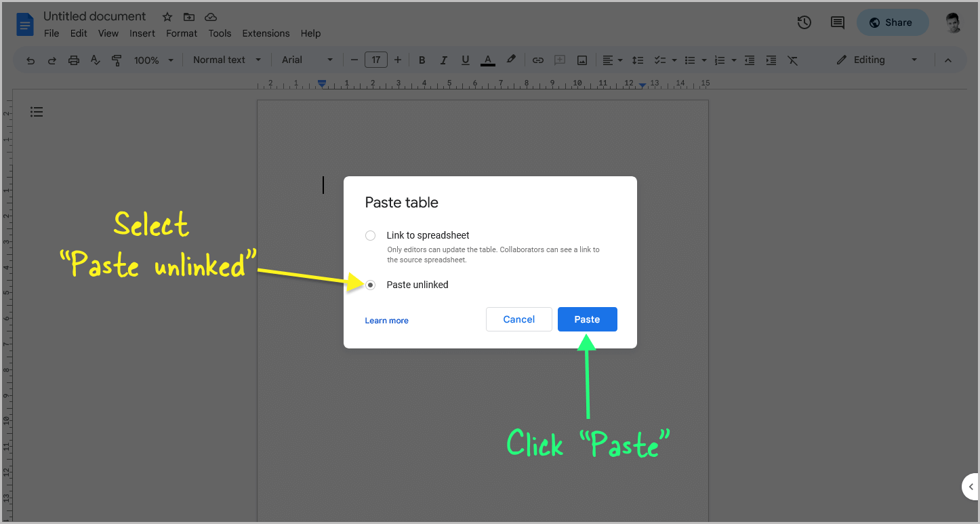Toggle Bold formatting

tap(422, 60)
